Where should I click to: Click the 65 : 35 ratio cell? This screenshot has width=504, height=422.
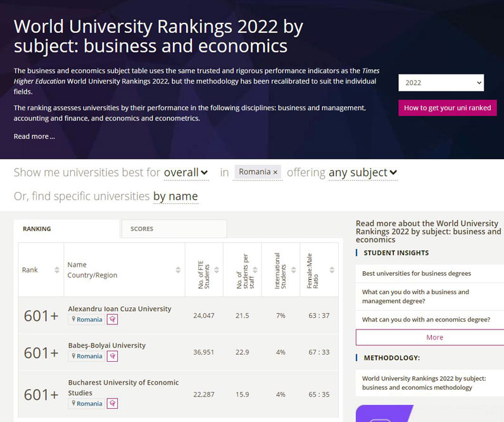pos(319,394)
